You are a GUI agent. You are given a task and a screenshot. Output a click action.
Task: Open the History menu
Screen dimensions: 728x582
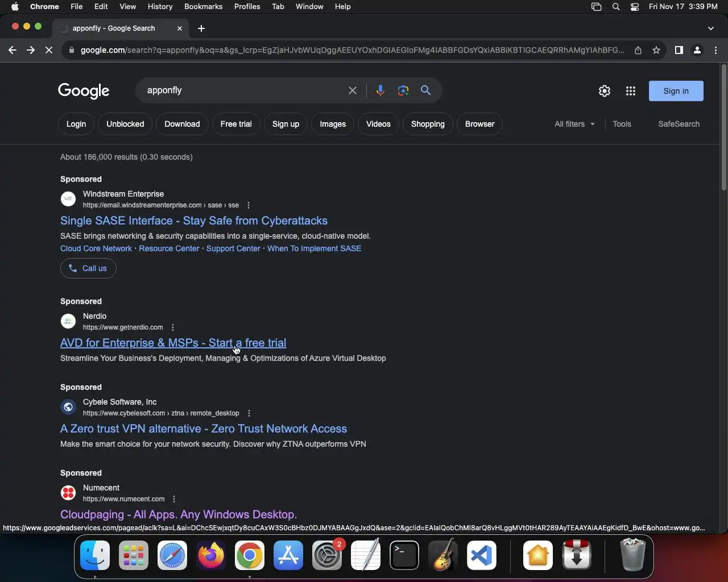point(160,6)
